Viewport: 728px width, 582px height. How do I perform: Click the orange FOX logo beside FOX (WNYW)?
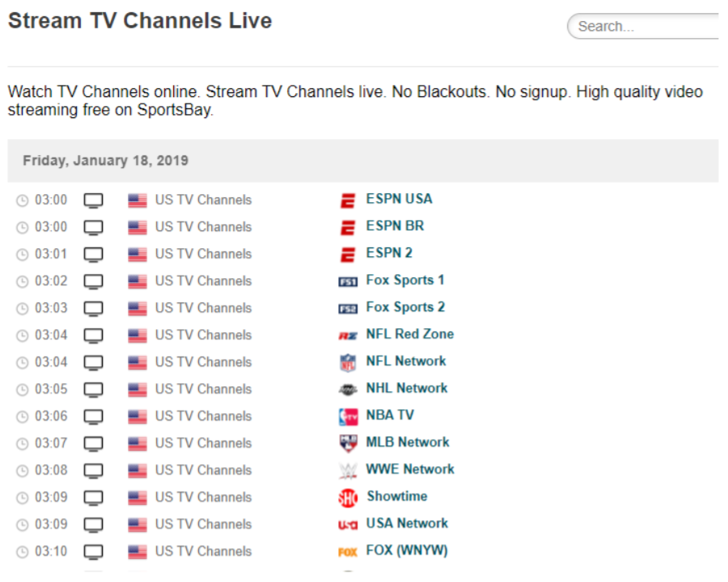pyautogui.click(x=348, y=552)
